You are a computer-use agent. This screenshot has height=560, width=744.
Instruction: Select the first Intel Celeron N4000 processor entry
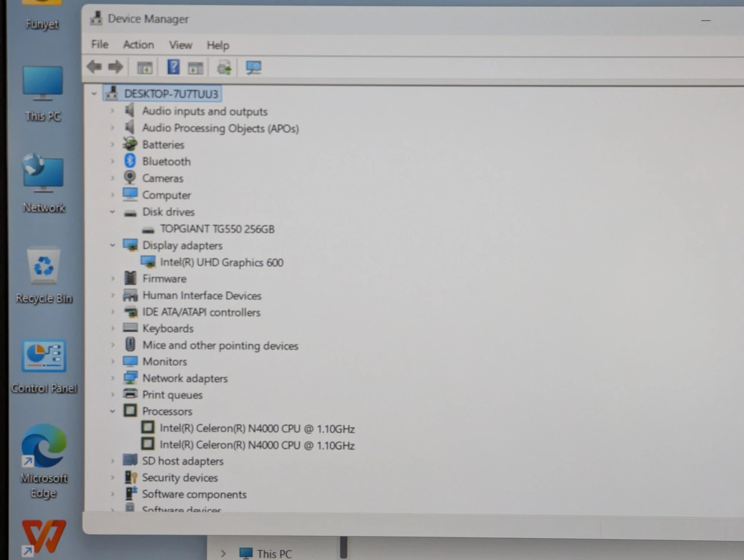[257, 428]
